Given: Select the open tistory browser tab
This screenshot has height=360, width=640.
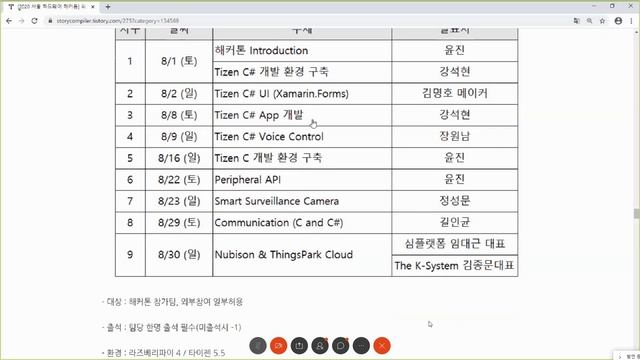Looking at the screenshot, I should [51, 7].
